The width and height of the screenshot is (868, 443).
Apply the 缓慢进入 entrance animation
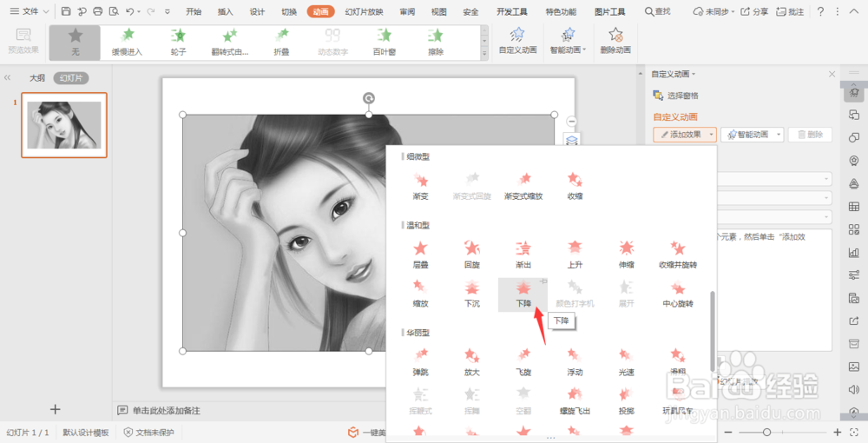[127, 42]
